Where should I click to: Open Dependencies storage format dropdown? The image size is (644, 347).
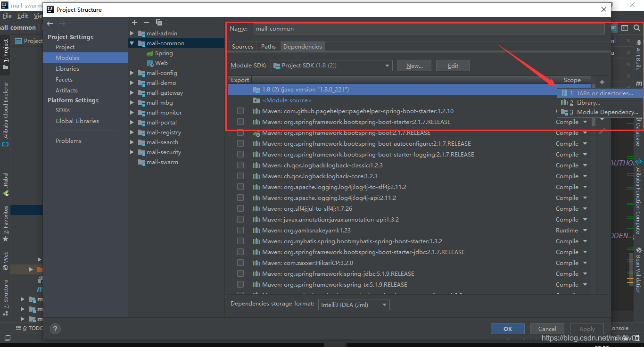pyautogui.click(x=354, y=305)
